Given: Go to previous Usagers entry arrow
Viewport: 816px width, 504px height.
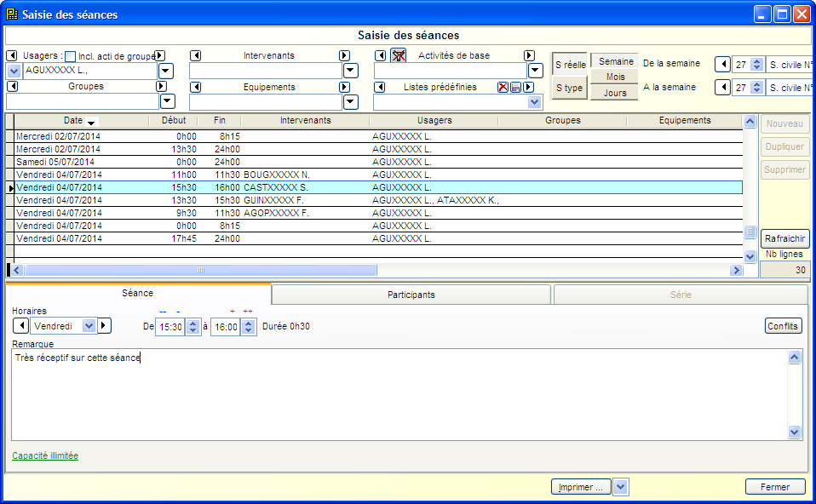Looking at the screenshot, I should pyautogui.click(x=12, y=55).
